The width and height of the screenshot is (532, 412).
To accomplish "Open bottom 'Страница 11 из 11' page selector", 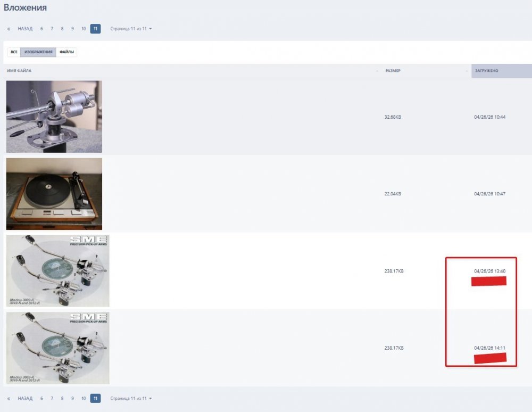I will (x=131, y=398).
